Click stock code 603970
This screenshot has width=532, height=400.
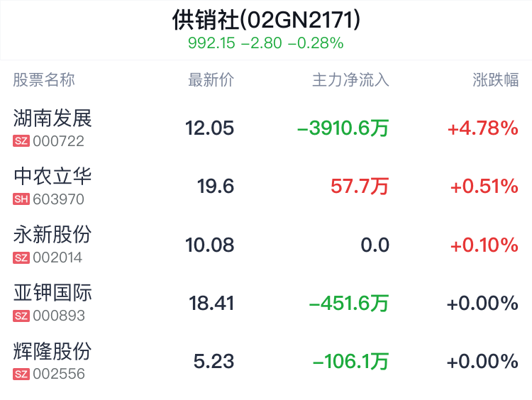[x=58, y=199]
